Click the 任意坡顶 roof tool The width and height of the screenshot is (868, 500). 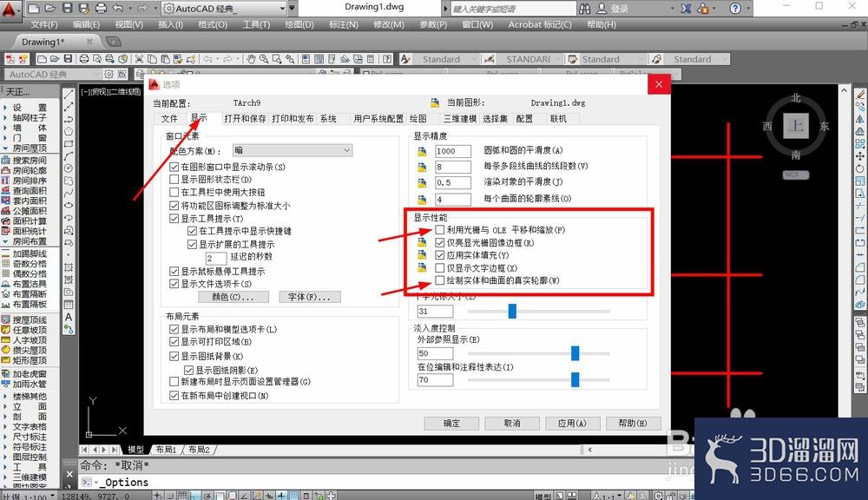tap(24, 330)
